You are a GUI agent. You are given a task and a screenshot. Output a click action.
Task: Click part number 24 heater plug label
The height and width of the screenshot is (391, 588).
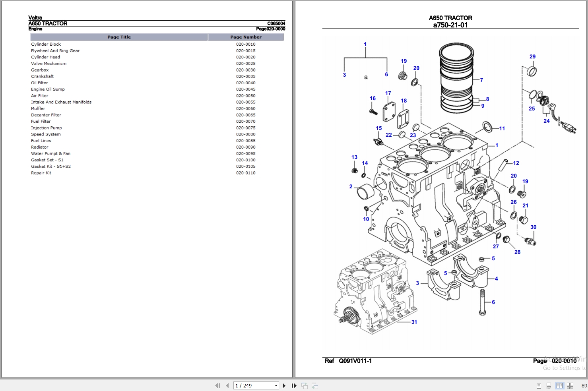547,121
